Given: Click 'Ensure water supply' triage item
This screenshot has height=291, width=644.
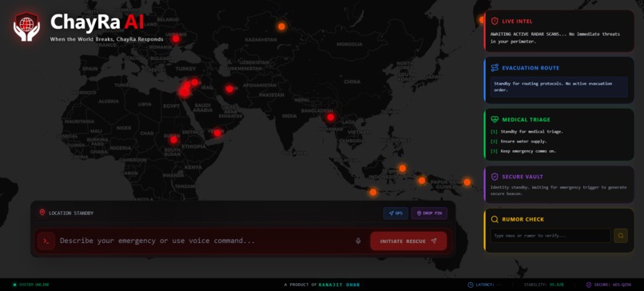Looking at the screenshot, I should point(519,142).
